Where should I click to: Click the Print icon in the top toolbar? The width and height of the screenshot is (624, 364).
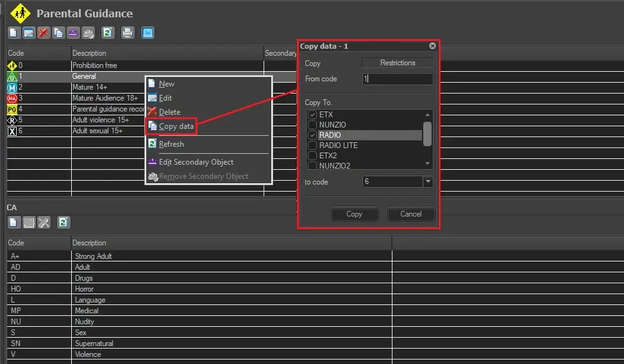128,33
